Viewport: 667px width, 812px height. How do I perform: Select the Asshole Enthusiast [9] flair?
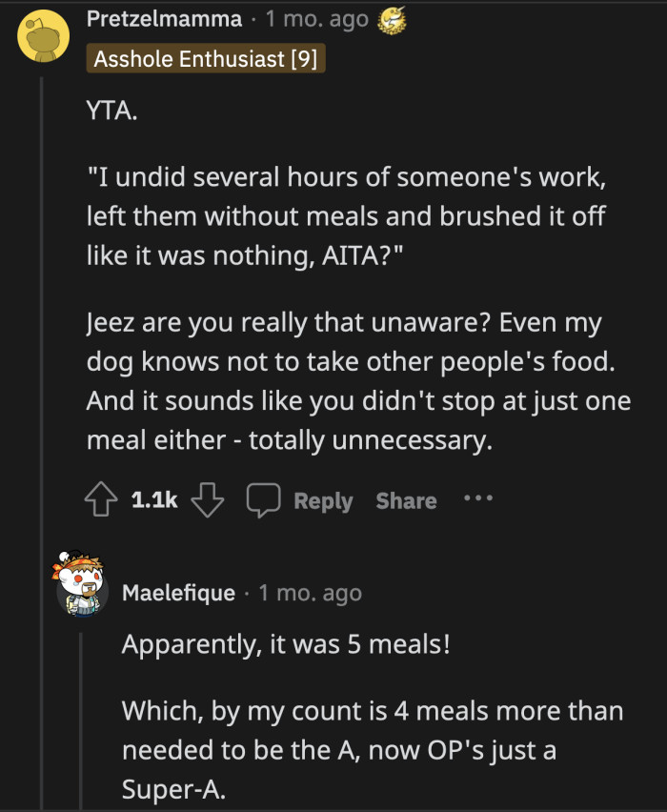point(206,57)
